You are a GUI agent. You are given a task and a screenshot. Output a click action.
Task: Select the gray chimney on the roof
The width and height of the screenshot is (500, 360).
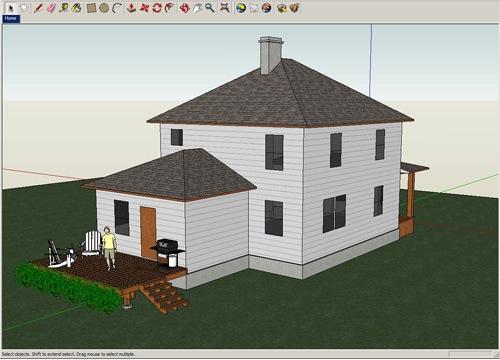pos(271,55)
